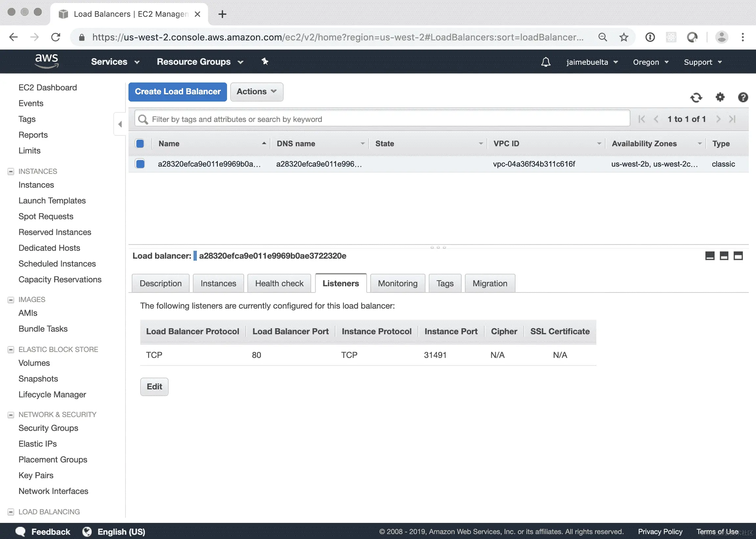Maximize the details pane to full view
The image size is (756, 539).
click(x=738, y=256)
